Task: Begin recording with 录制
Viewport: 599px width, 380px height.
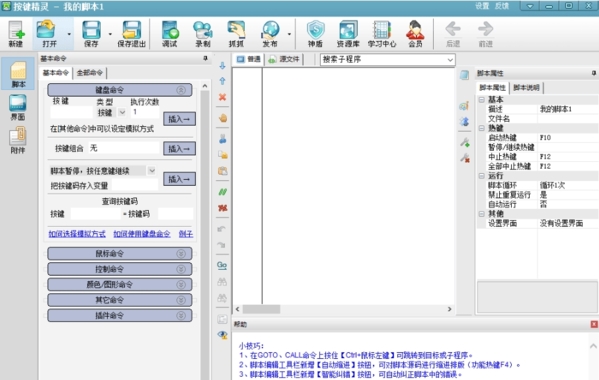Action: tap(203, 34)
